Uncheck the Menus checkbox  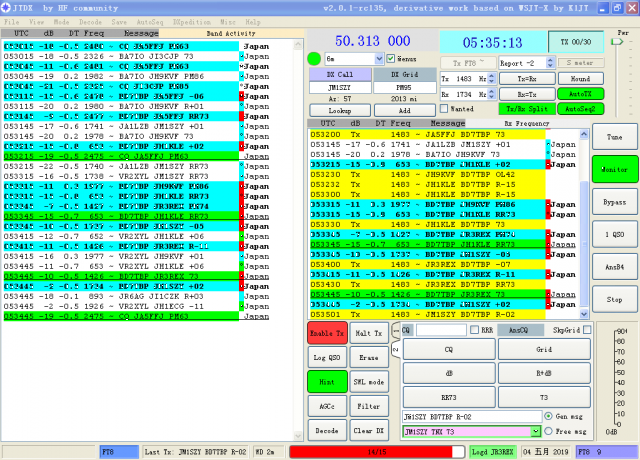point(391,59)
